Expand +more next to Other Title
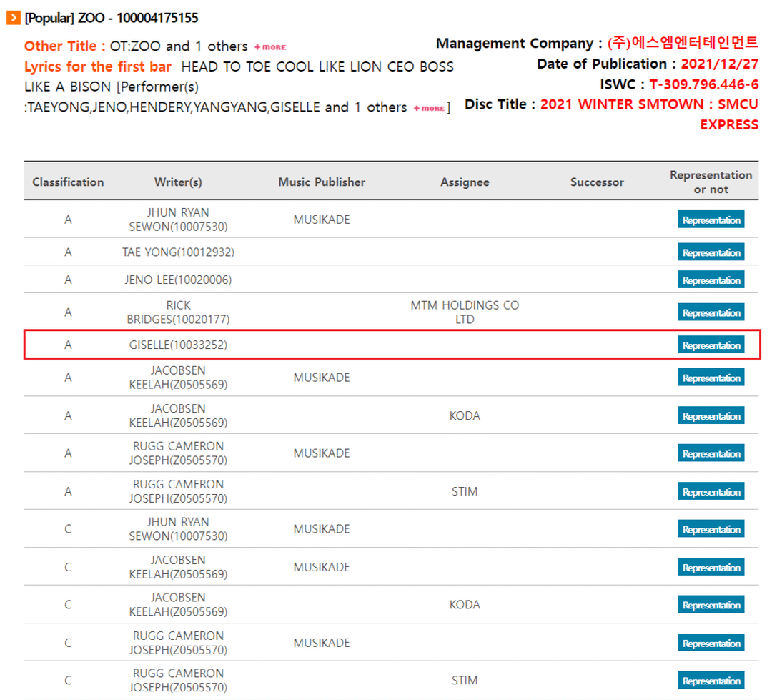The image size is (772, 700). pyautogui.click(x=270, y=47)
